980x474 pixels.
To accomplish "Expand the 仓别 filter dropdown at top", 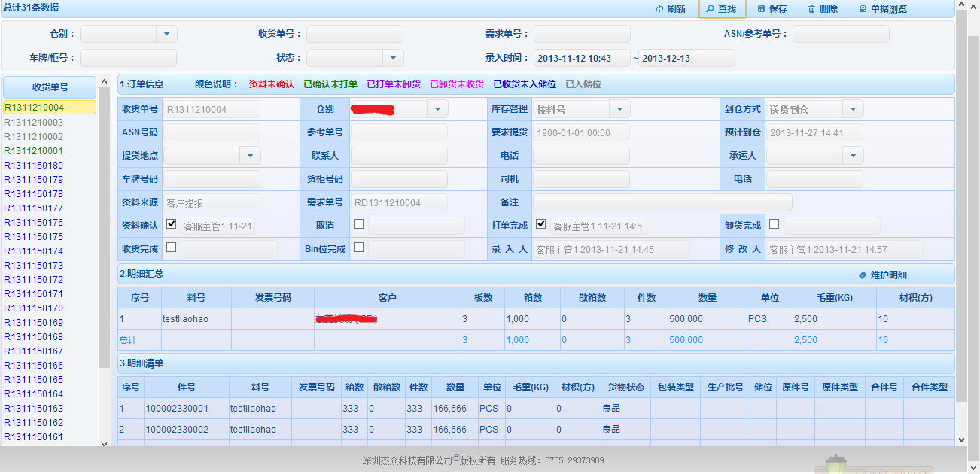I will tap(166, 34).
